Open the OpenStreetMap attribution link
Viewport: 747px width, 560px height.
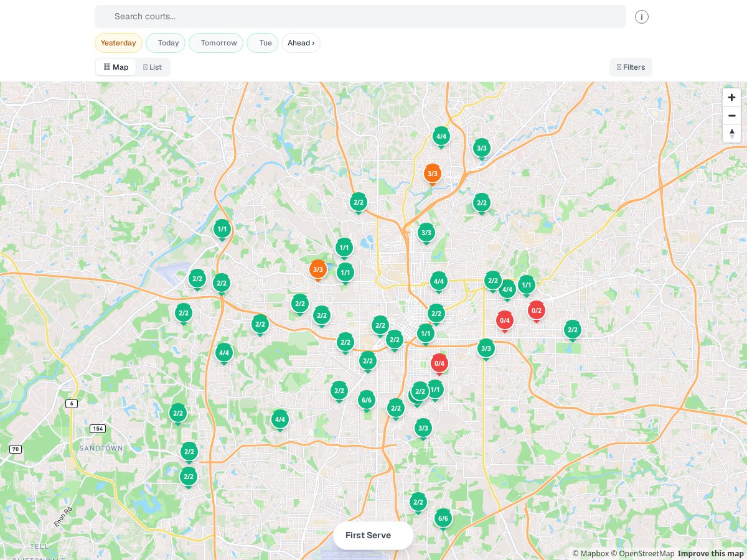[642, 554]
